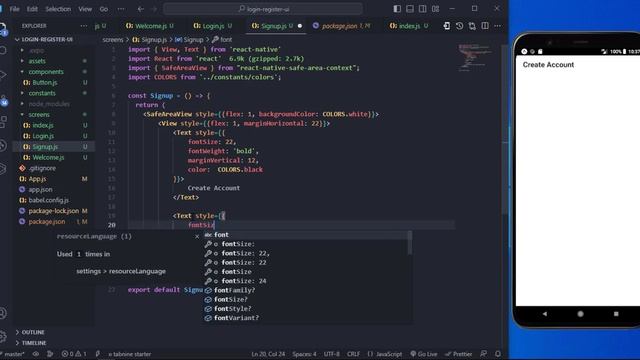Switch to the Login.js tab

[x=212, y=26]
